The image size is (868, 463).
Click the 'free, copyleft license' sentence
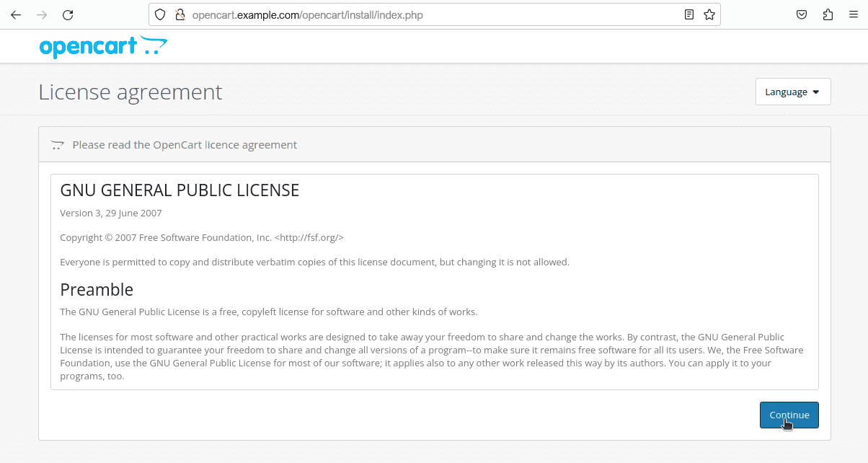coord(269,312)
